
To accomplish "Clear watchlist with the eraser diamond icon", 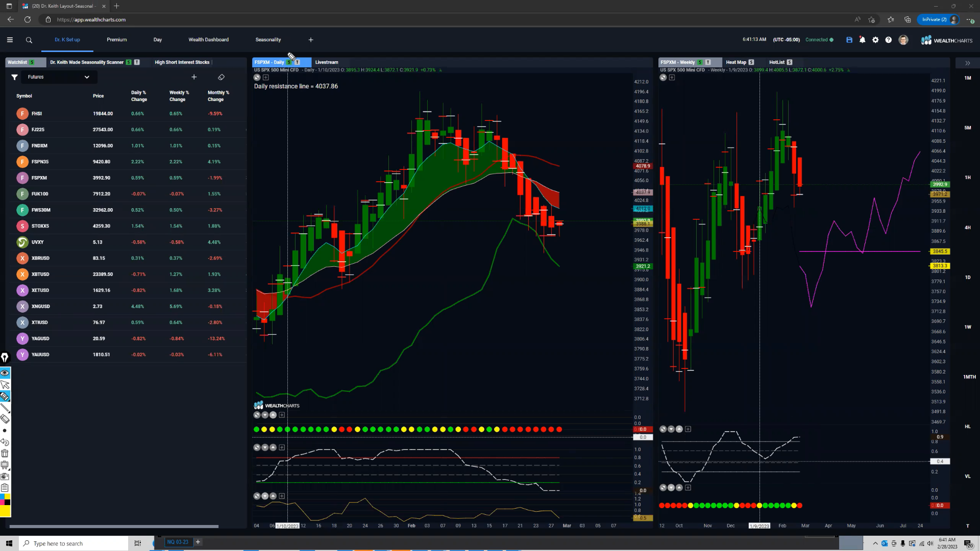I will [x=221, y=77].
